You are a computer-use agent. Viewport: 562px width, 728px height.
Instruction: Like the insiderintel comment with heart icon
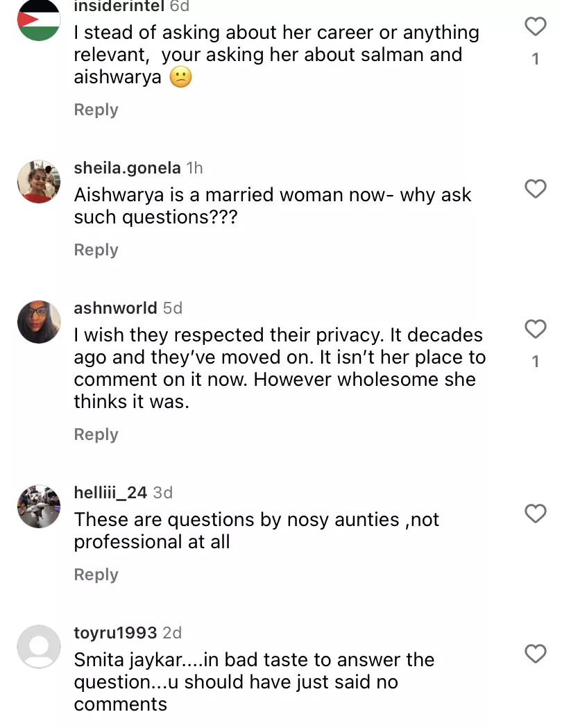pyautogui.click(x=535, y=27)
